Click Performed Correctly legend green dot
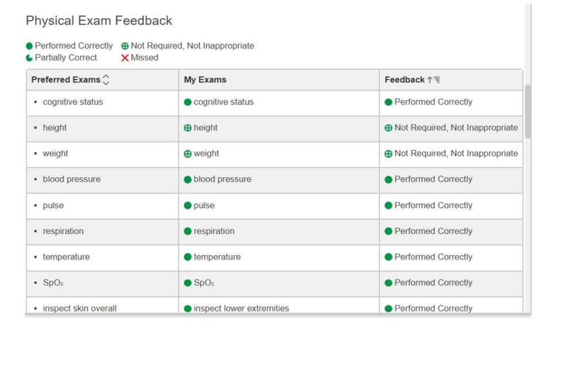The width and height of the screenshot is (588, 385). [x=29, y=46]
